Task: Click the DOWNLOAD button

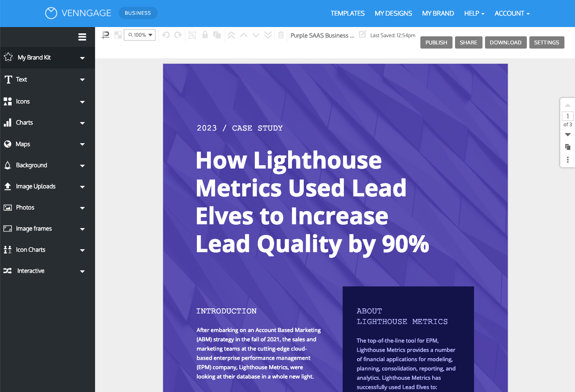Action: tap(506, 42)
